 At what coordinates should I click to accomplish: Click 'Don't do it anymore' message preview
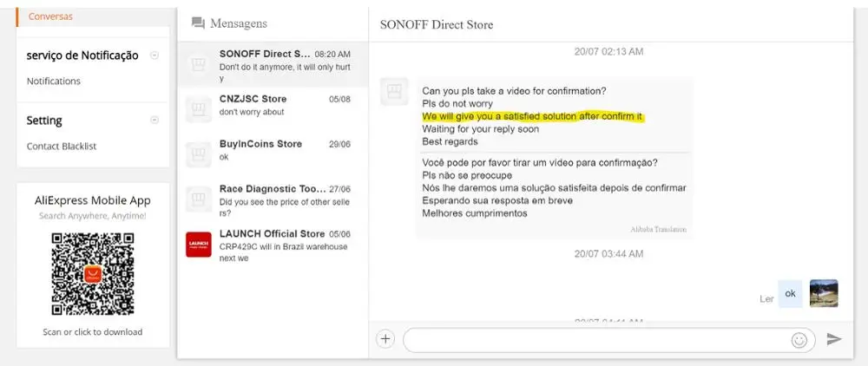[285, 73]
